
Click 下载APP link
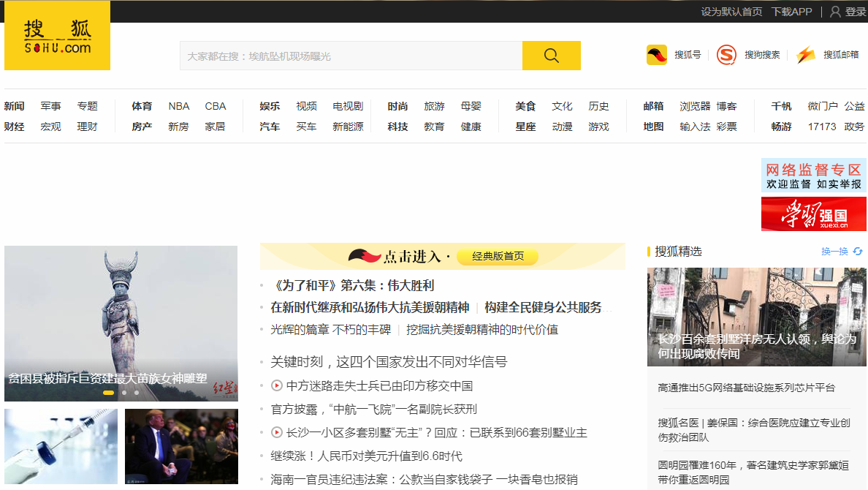pos(791,12)
